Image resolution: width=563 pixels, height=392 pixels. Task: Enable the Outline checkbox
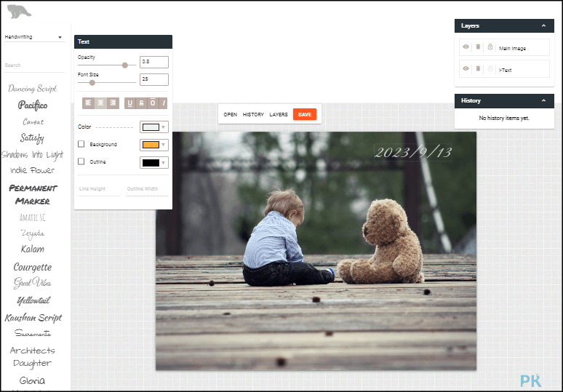[81, 161]
